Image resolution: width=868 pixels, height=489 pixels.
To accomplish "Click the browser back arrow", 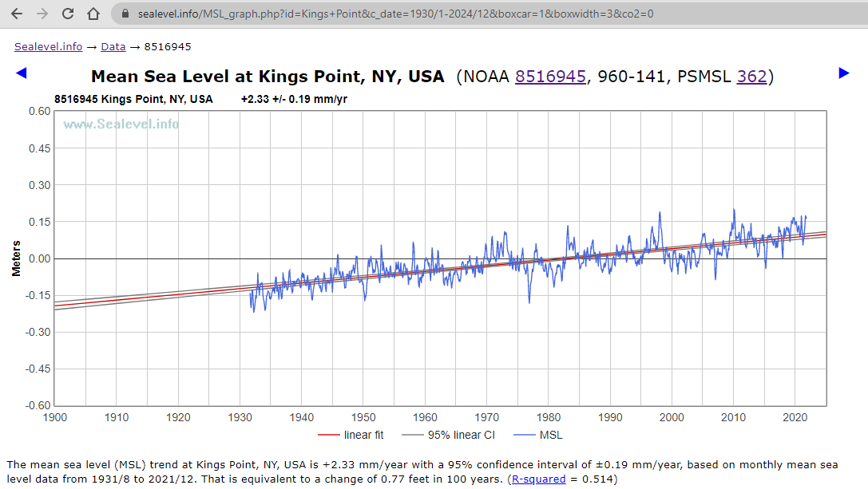I will pyautogui.click(x=17, y=14).
